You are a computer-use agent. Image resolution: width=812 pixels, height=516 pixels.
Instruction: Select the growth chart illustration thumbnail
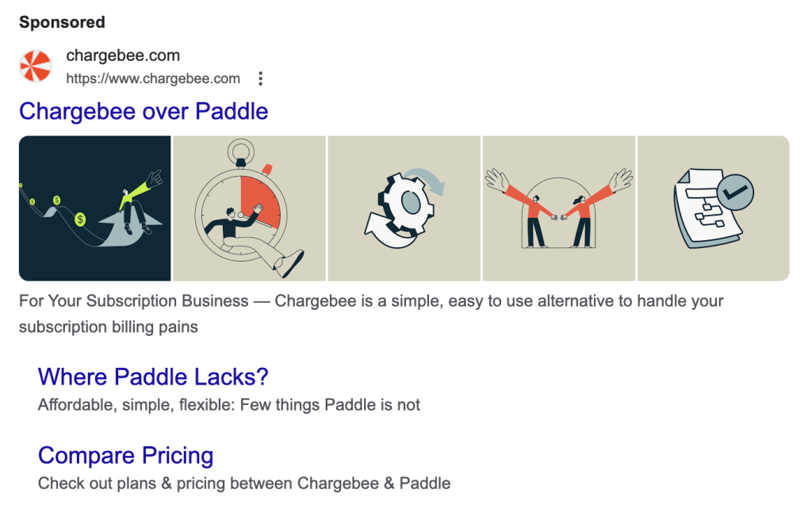click(94, 208)
